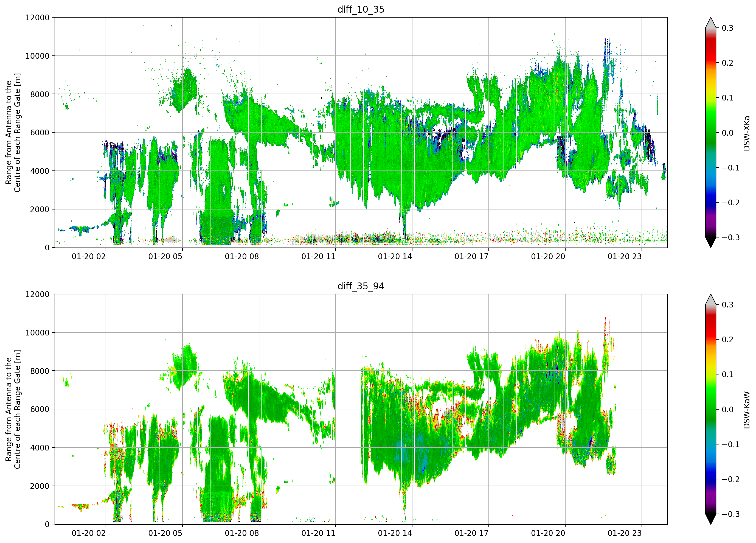Click "01-20 11" tick under diff_10_35 plot

click(318, 256)
